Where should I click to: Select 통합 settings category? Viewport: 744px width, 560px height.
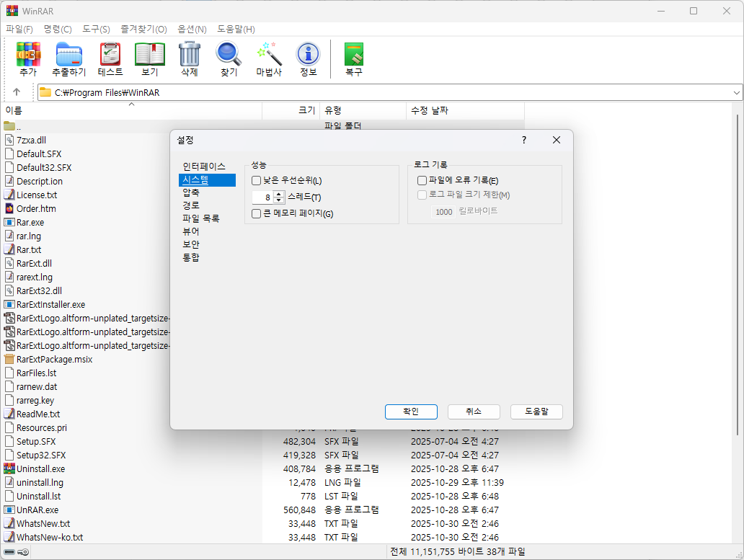(x=191, y=257)
